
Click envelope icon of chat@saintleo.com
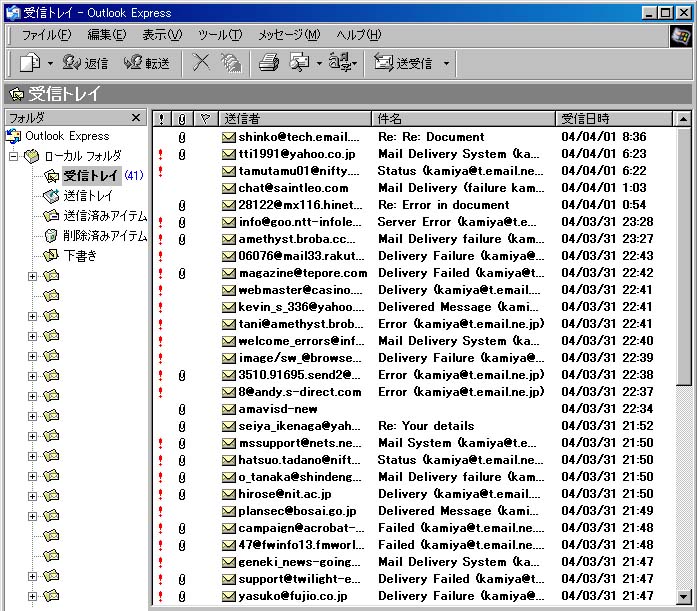tap(228, 188)
